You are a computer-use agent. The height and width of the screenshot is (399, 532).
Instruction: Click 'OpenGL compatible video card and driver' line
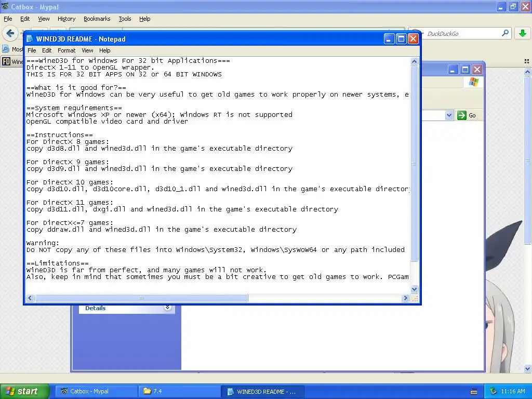coord(107,122)
